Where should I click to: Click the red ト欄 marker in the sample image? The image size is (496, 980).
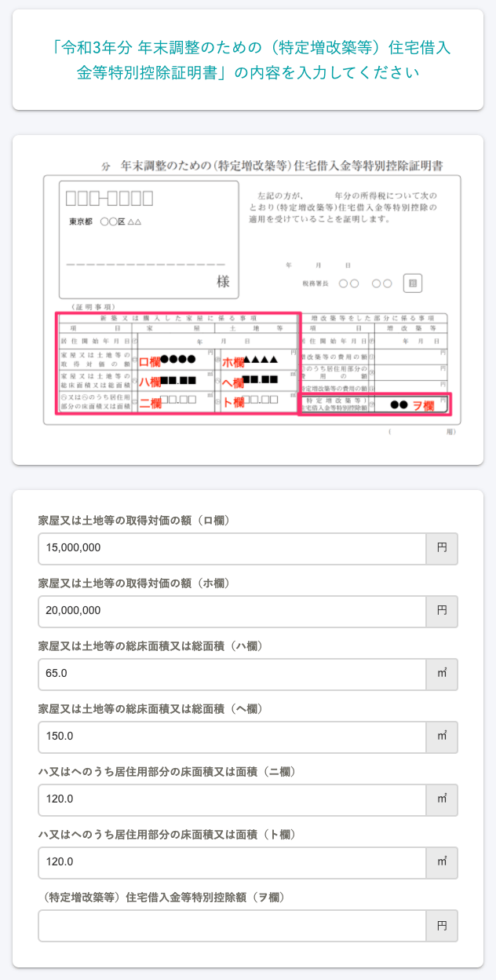[x=233, y=402]
